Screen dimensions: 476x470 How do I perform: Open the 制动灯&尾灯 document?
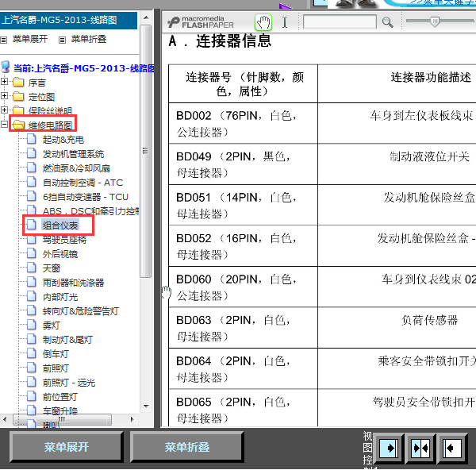pos(67,340)
